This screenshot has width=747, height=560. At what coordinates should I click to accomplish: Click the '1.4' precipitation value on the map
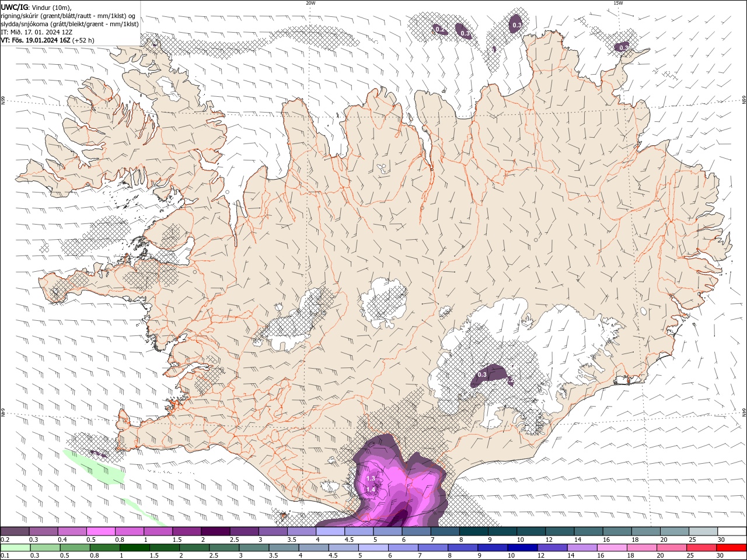point(371,490)
